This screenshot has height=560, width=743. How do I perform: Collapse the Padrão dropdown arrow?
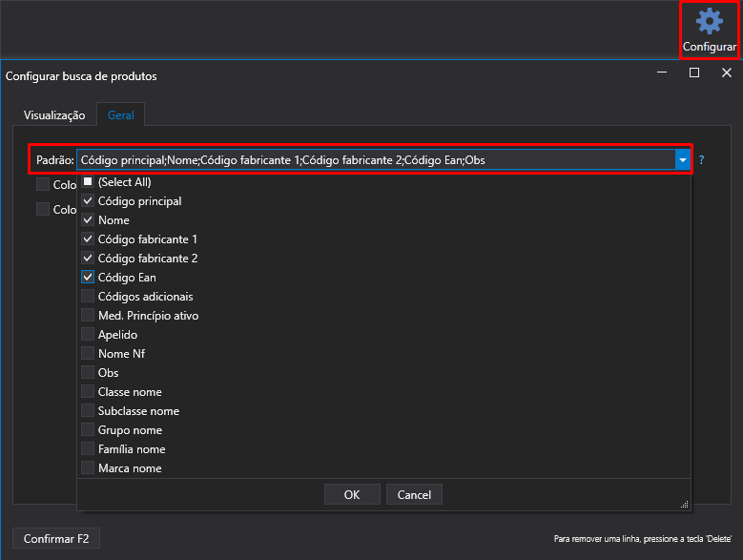click(682, 160)
